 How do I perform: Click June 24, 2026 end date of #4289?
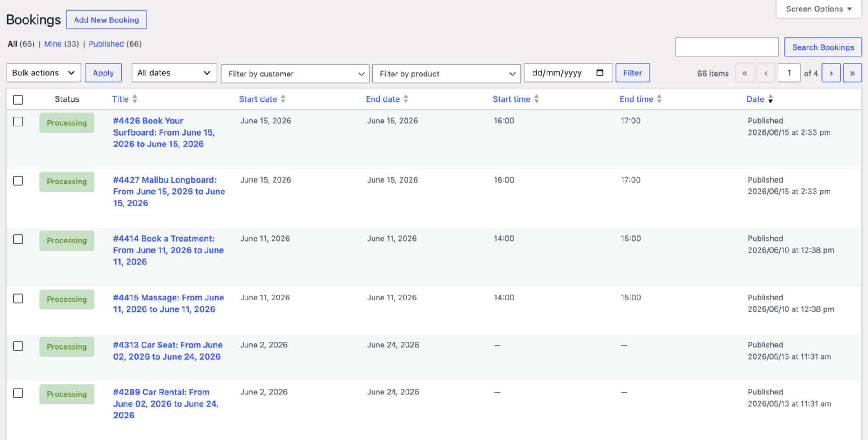[x=393, y=392]
